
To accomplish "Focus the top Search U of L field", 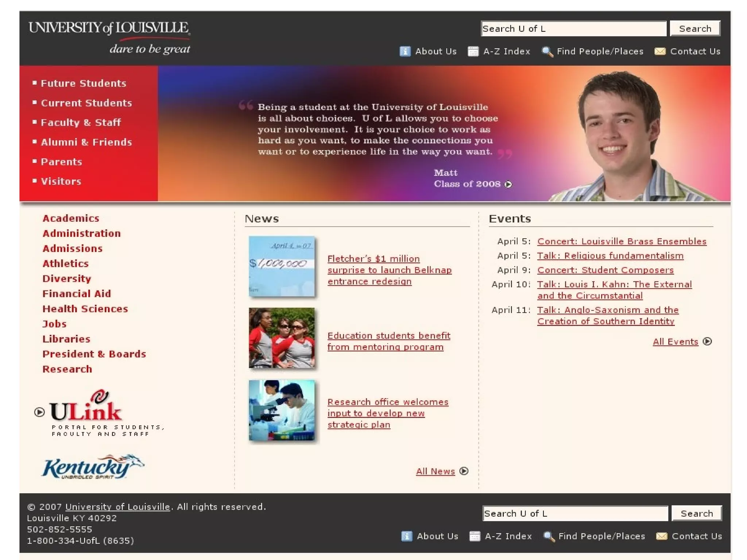I will click(x=573, y=28).
